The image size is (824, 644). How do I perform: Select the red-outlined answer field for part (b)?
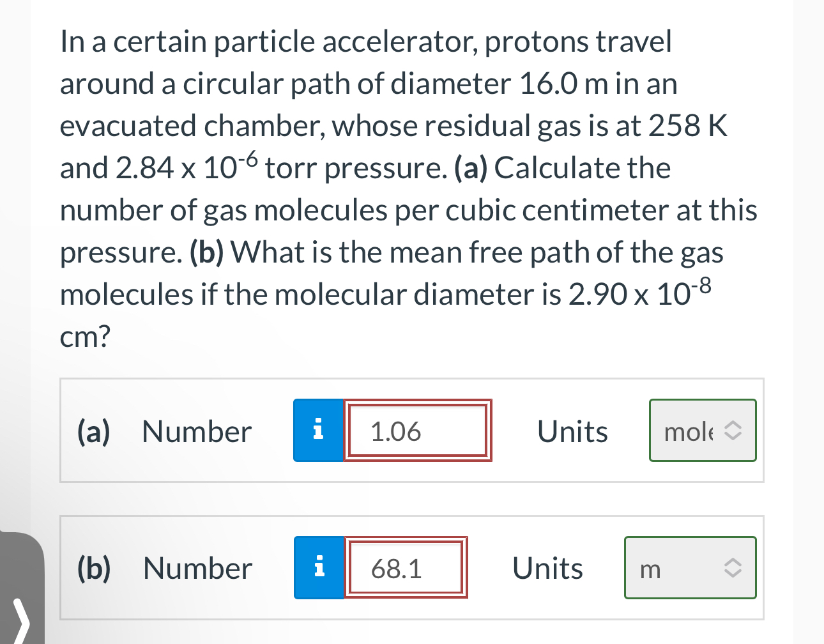tap(406, 567)
